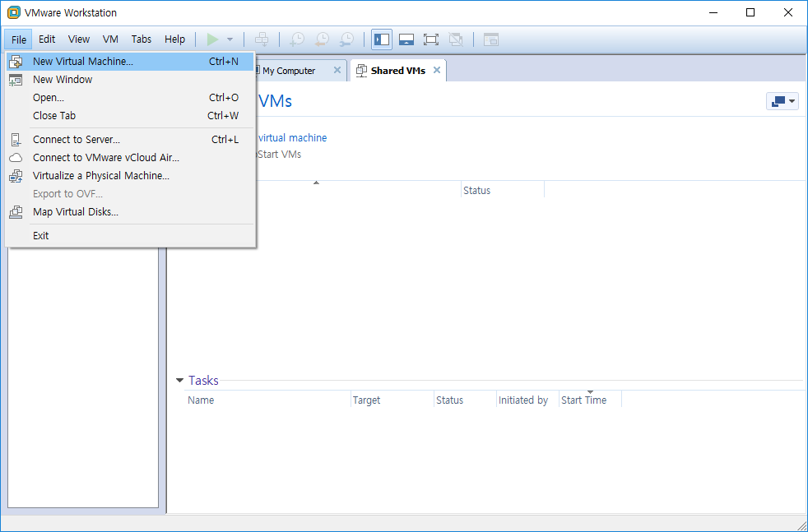This screenshot has width=808, height=532.
Task: Click the virtual machine link
Action: point(292,137)
